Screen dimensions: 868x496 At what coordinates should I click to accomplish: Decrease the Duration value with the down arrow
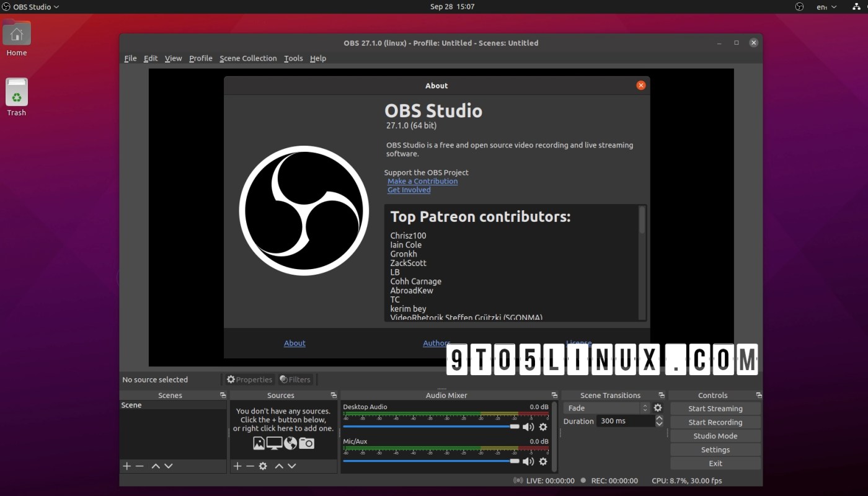pos(658,424)
